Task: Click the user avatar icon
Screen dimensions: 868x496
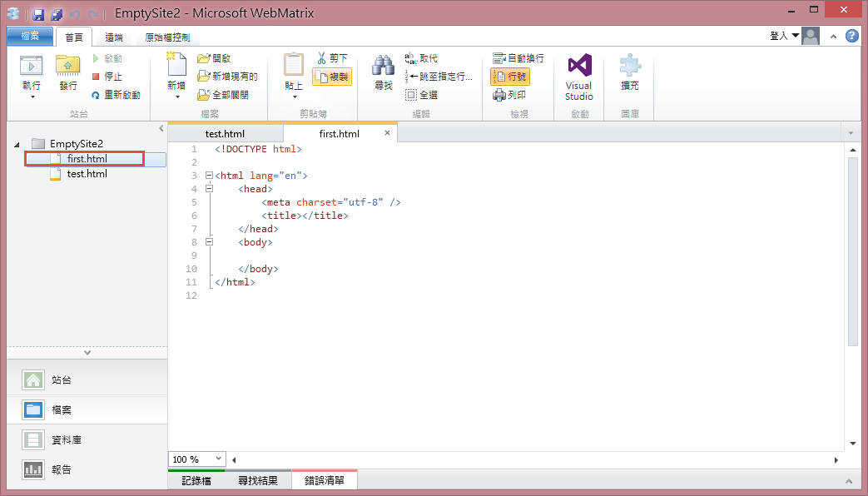Action: [x=811, y=36]
